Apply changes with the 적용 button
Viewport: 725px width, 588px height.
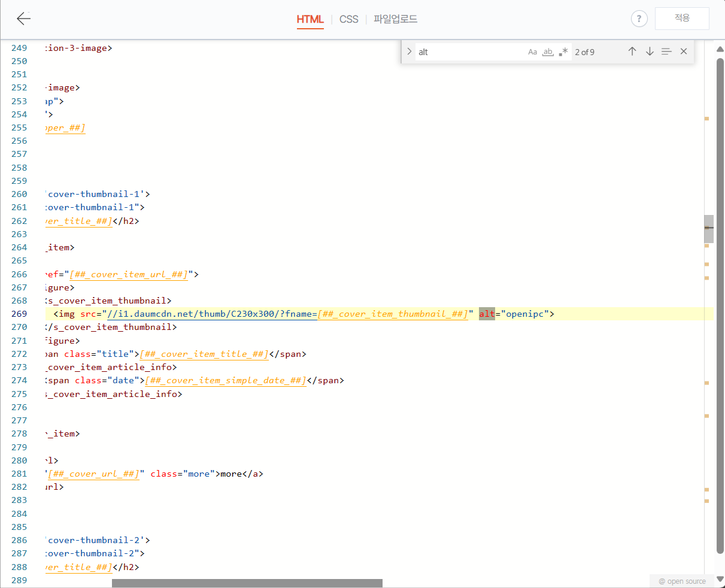[x=682, y=19]
